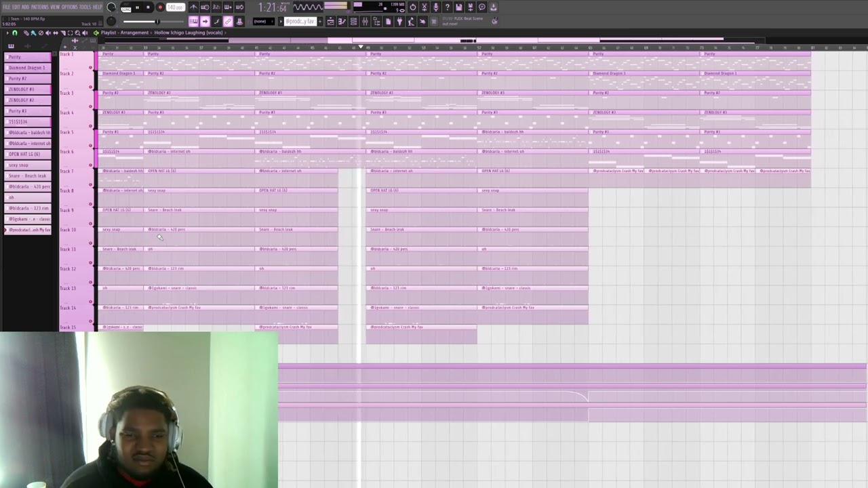
Task: Select the playlist Draw pencil tool
Action: [x=26, y=33]
